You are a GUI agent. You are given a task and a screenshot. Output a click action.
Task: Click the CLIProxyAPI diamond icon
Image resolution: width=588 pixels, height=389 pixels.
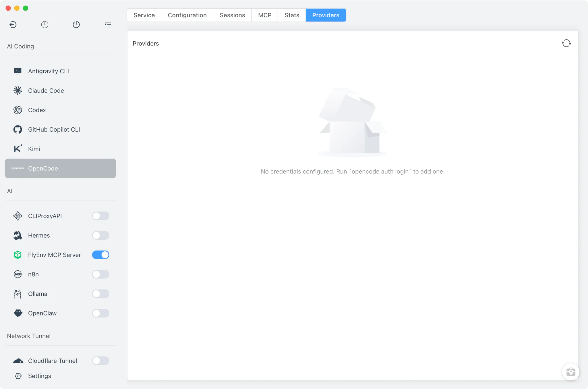tap(18, 216)
